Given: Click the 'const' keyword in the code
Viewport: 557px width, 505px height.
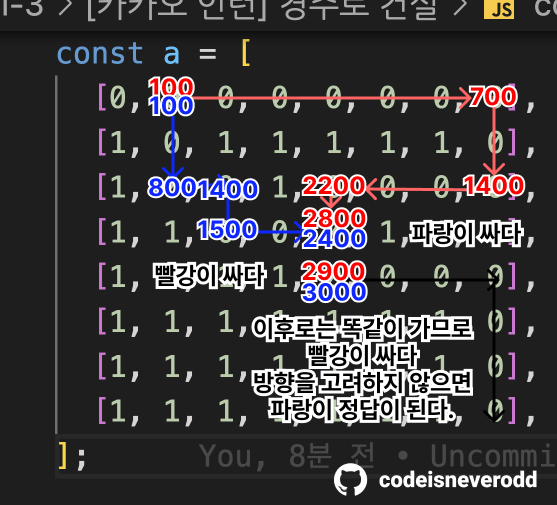Looking at the screenshot, I should point(100,53).
